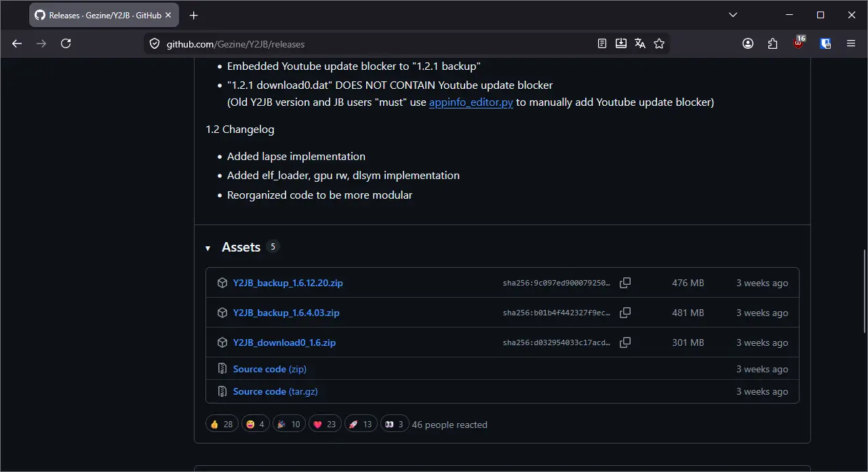Open the Firefox hamburger menu
Image resolution: width=868 pixels, height=472 pixels.
(x=851, y=43)
